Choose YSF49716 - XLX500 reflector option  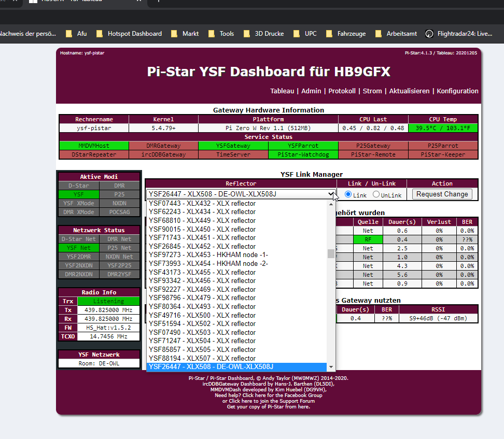click(236, 315)
